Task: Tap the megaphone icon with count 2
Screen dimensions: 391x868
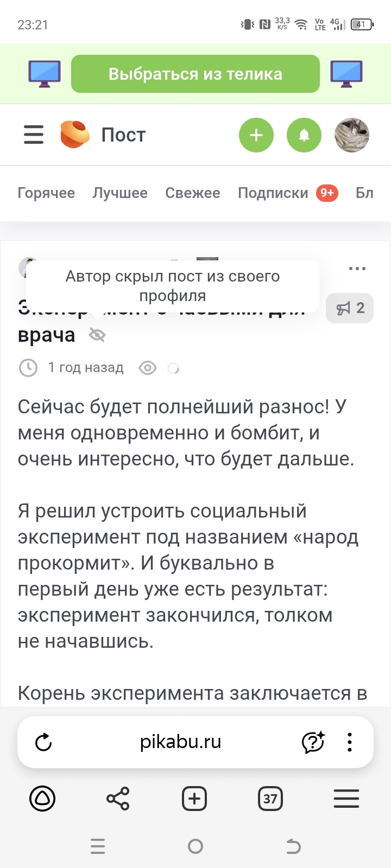Action: 350,308
